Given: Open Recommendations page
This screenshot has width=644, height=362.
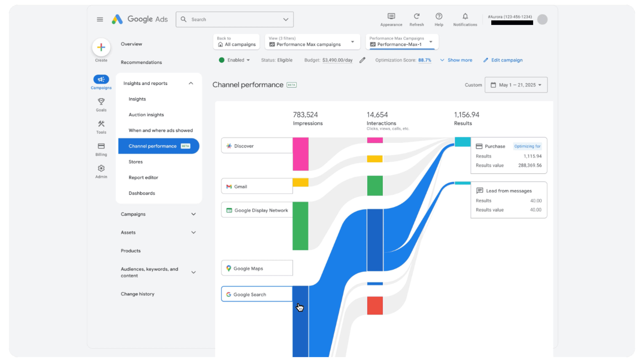Looking at the screenshot, I should [x=141, y=62].
